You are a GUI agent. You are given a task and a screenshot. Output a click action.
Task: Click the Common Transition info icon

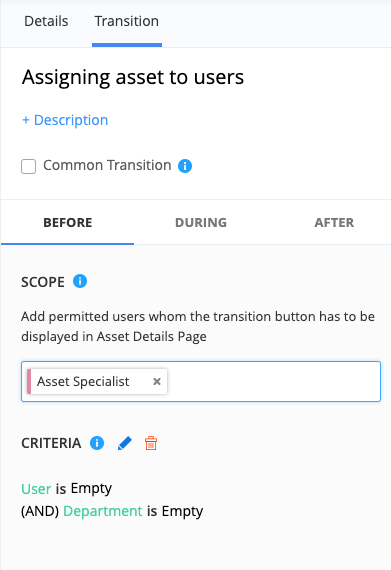(x=185, y=166)
